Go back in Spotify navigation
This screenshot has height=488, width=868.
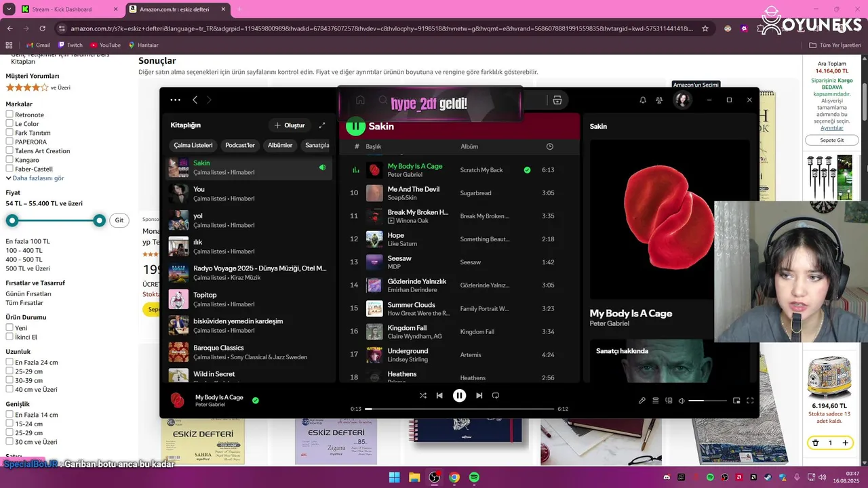(x=195, y=100)
